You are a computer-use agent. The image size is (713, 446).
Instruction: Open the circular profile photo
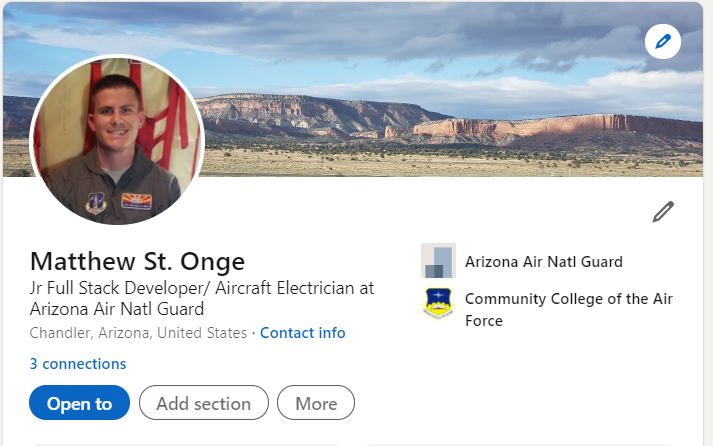[x=117, y=140]
